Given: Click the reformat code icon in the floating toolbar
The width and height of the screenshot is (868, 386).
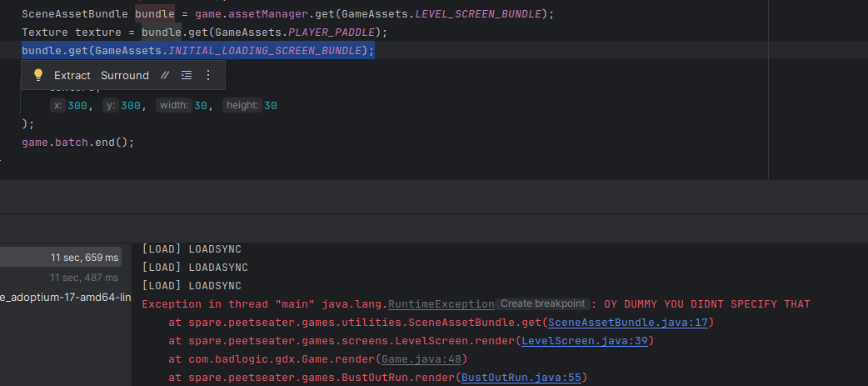Looking at the screenshot, I should (187, 75).
